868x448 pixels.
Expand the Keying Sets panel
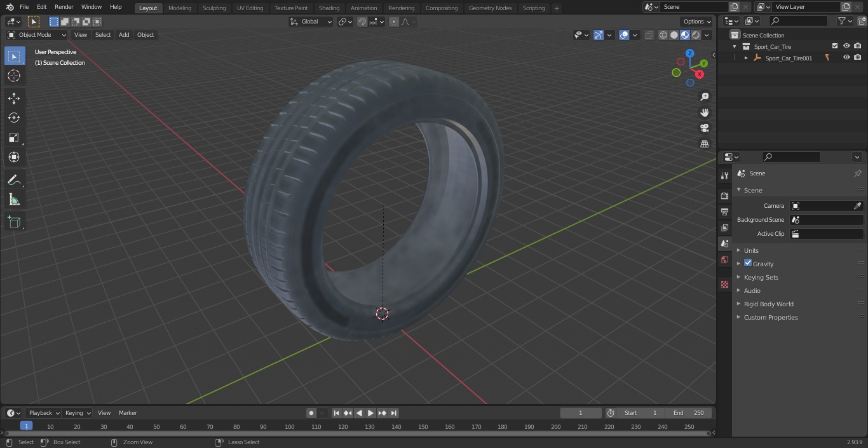click(x=761, y=277)
